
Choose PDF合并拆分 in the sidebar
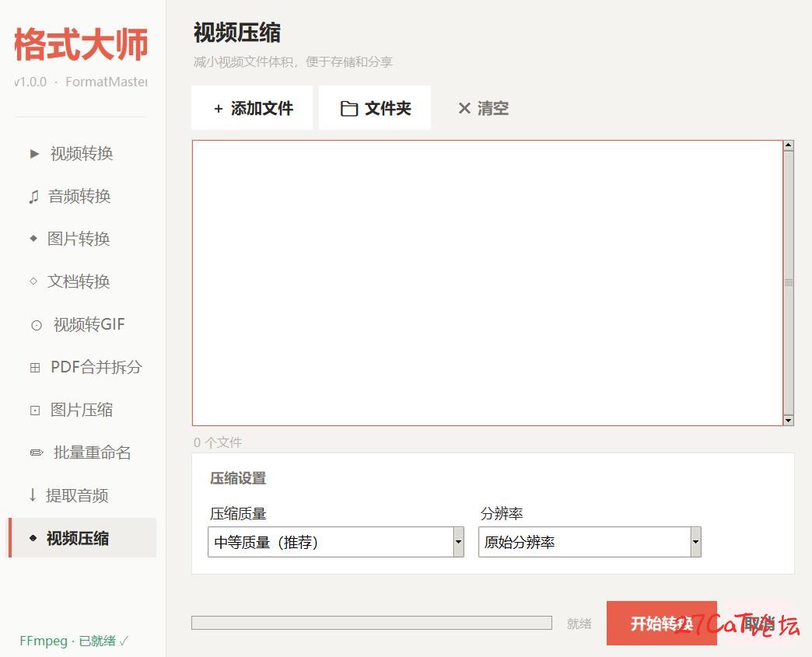[x=82, y=367]
